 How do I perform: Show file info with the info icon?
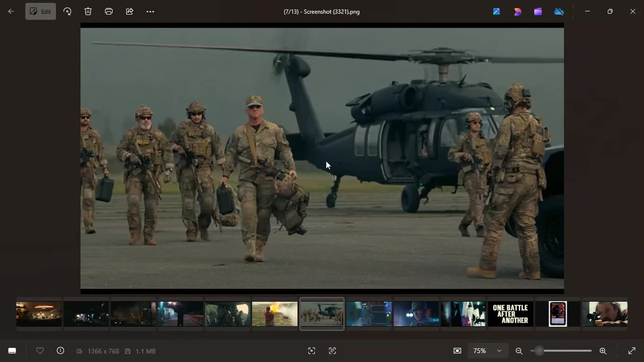click(x=60, y=351)
